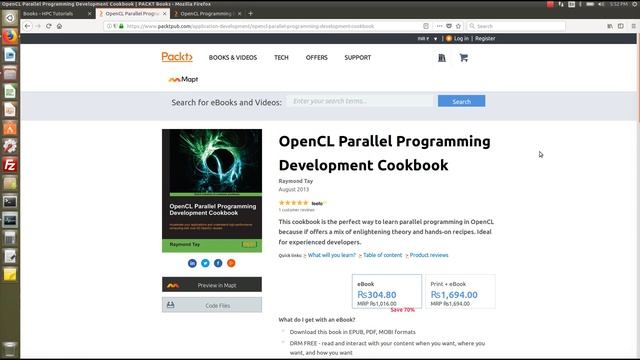Focus the Firefox search box

[x=516, y=26]
